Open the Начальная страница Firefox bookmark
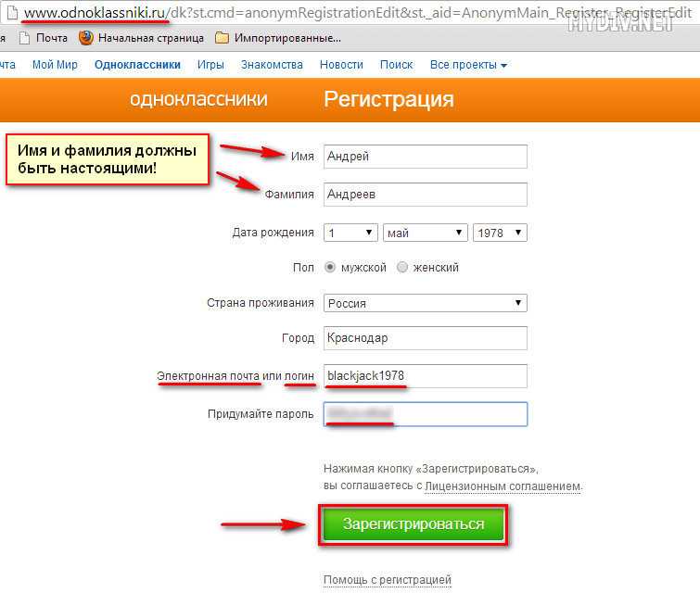700x593 pixels. (141, 38)
